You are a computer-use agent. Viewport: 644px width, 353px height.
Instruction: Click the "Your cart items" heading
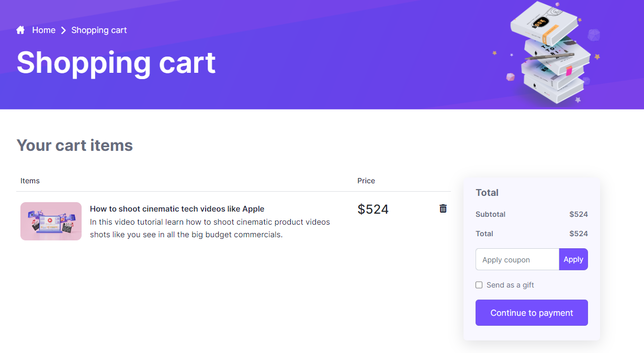coord(75,145)
